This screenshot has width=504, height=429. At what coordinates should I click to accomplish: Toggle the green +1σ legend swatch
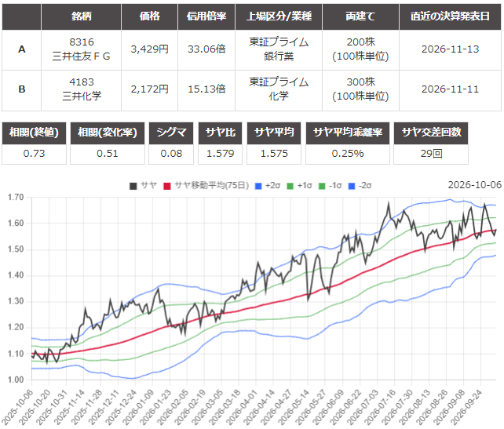point(290,186)
